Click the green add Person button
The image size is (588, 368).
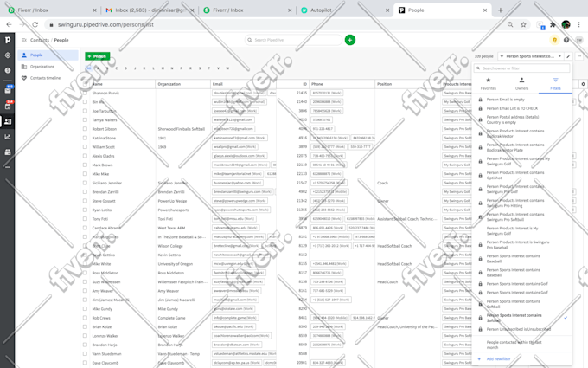[98, 56]
